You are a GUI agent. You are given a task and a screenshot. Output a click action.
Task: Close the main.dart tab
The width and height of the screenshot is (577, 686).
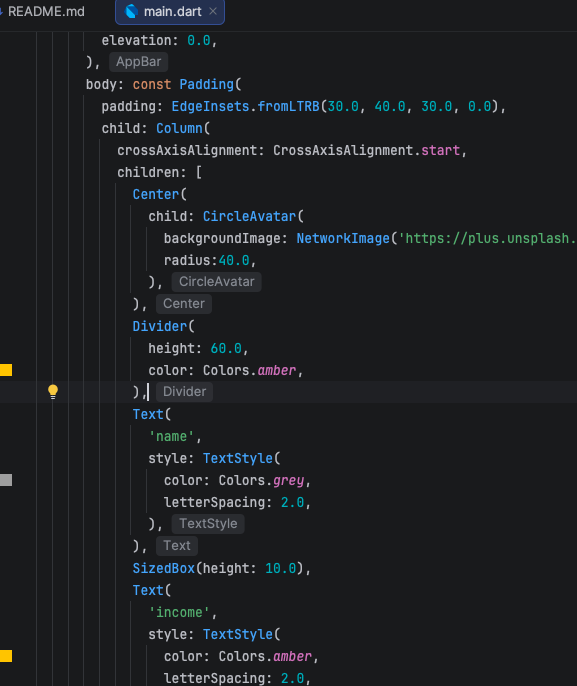pos(213,11)
